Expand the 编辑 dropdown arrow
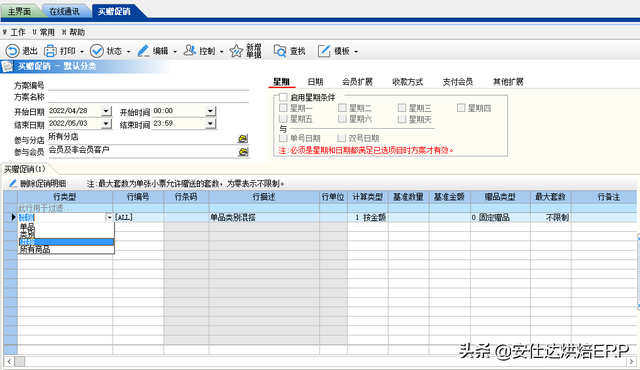Screen dimensions: 640x370 [x=175, y=52]
